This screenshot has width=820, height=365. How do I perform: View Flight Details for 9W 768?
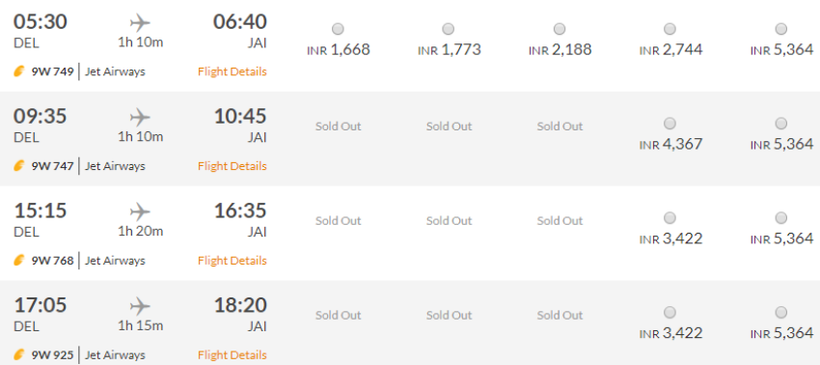coord(232,260)
